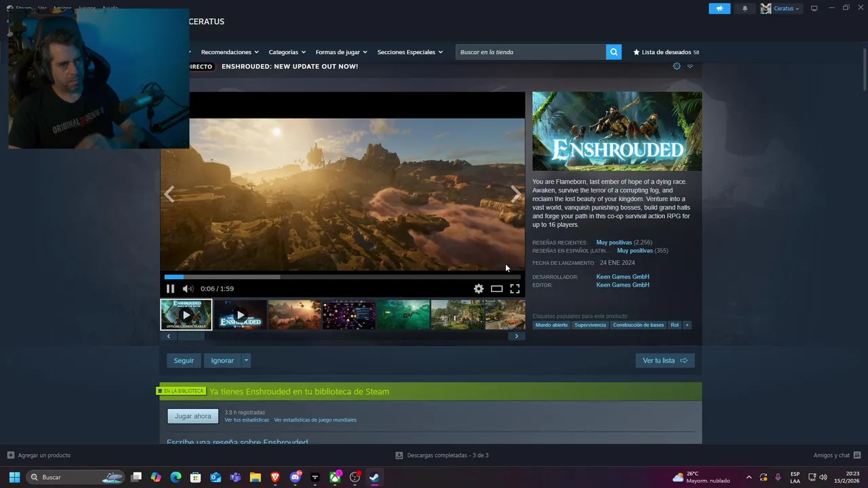The height and width of the screenshot is (488, 868).
Task: Click the Jugar ahora button
Action: 193,416
